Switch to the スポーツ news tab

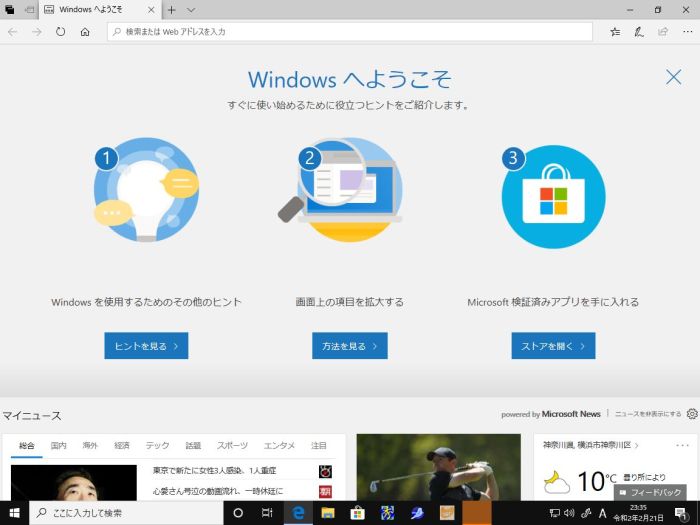232,445
